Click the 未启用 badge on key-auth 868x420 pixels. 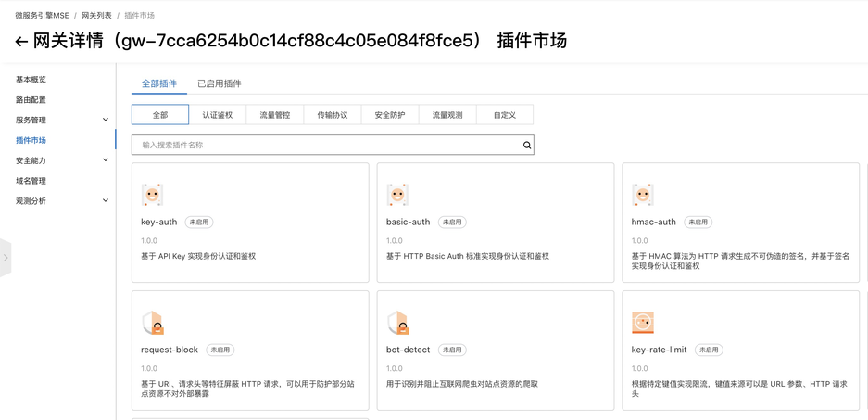tap(199, 223)
